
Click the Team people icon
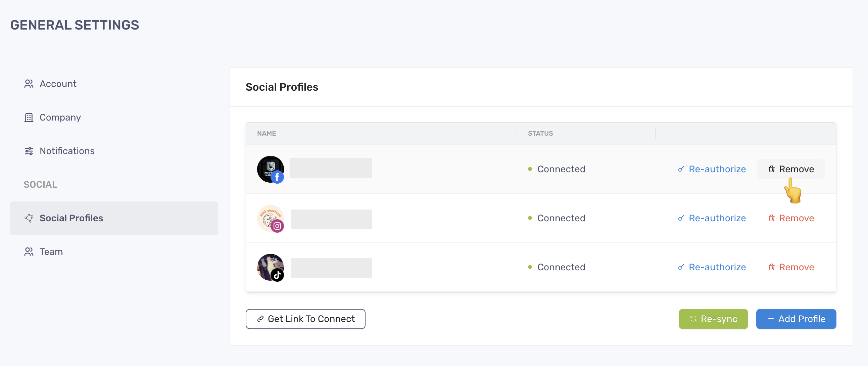click(x=29, y=252)
